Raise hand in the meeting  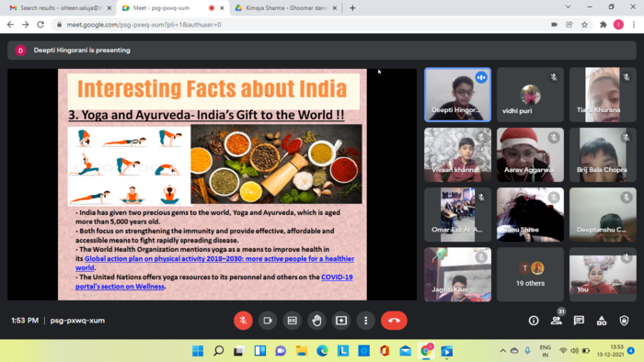(x=316, y=321)
